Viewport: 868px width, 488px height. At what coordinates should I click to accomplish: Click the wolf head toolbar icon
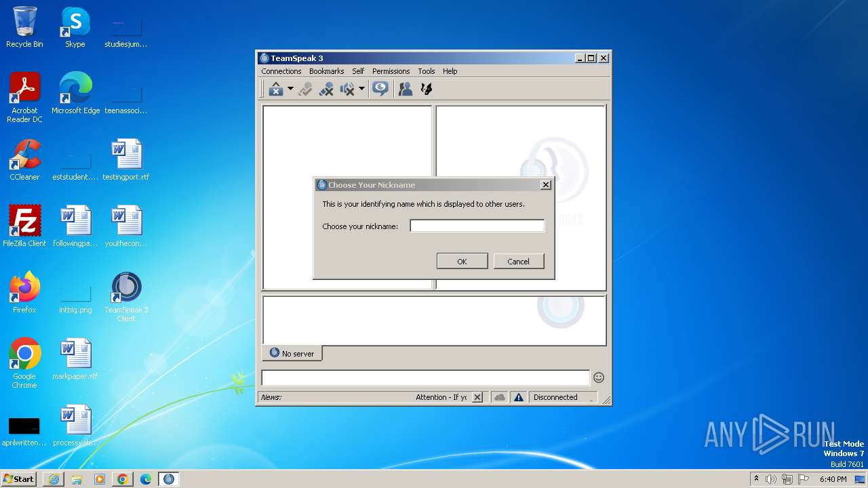[427, 89]
